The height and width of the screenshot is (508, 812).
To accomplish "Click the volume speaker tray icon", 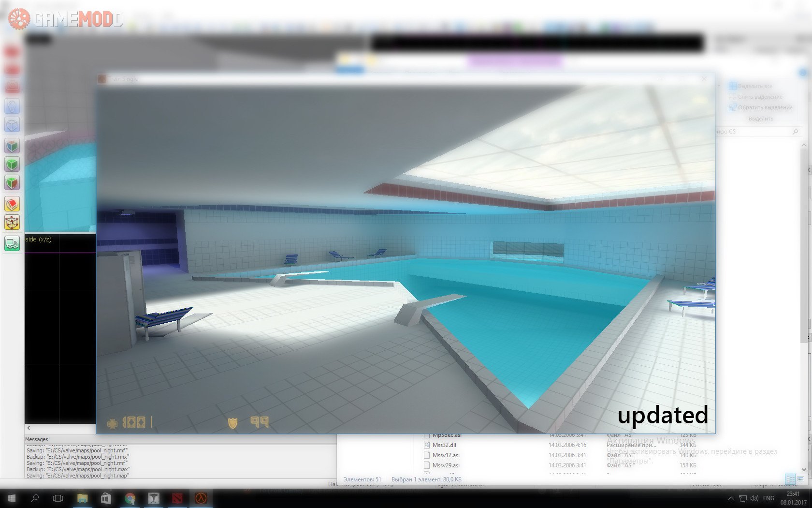I will tap(754, 498).
